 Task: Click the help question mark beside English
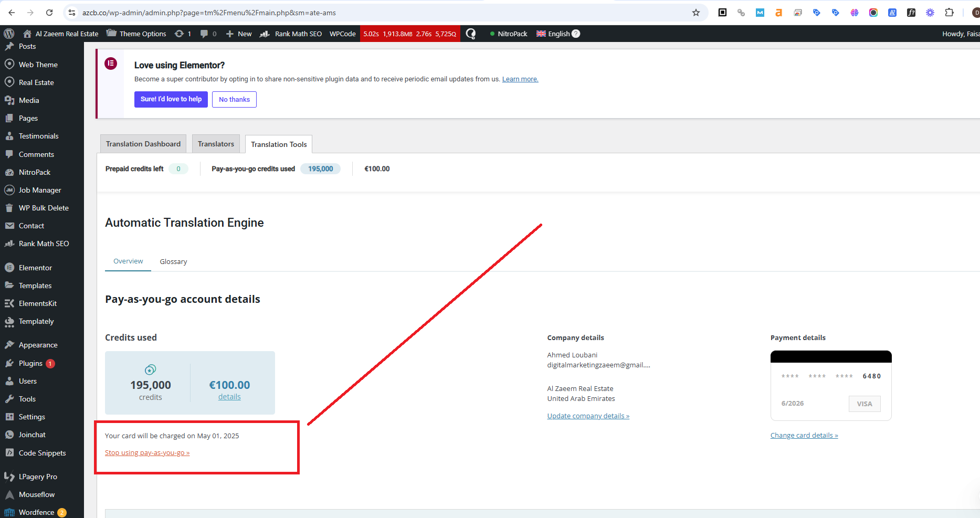click(576, 34)
